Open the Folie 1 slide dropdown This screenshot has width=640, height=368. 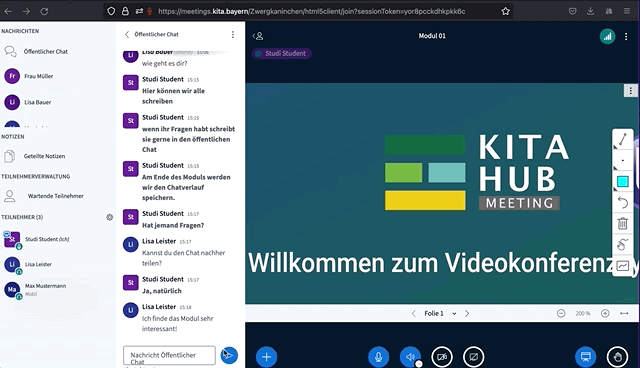click(x=440, y=313)
